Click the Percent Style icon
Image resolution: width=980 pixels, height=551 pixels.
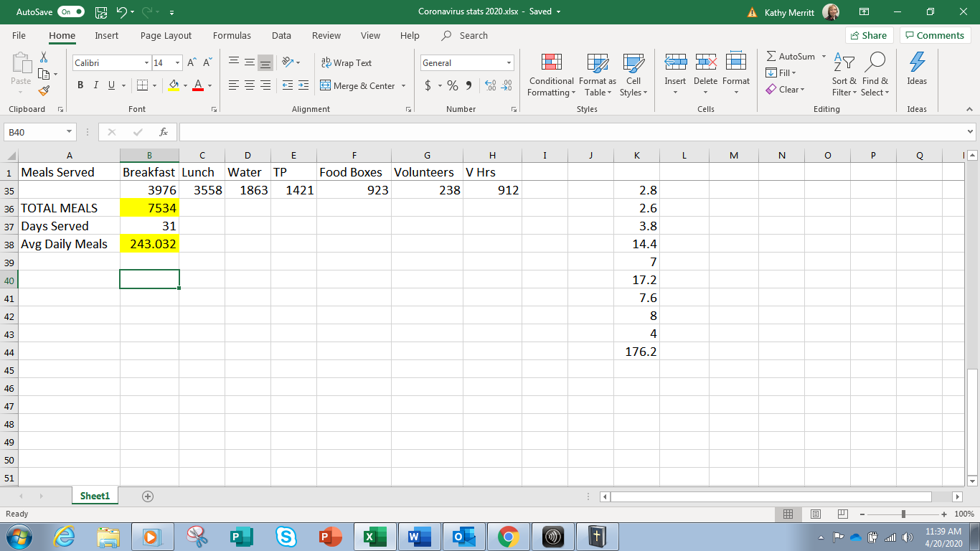tap(453, 86)
